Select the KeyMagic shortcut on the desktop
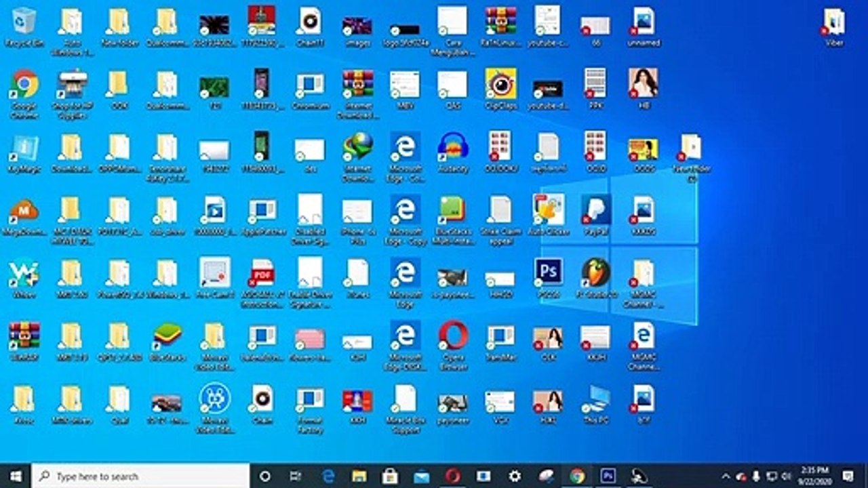This screenshot has height=488, width=868. [x=24, y=154]
